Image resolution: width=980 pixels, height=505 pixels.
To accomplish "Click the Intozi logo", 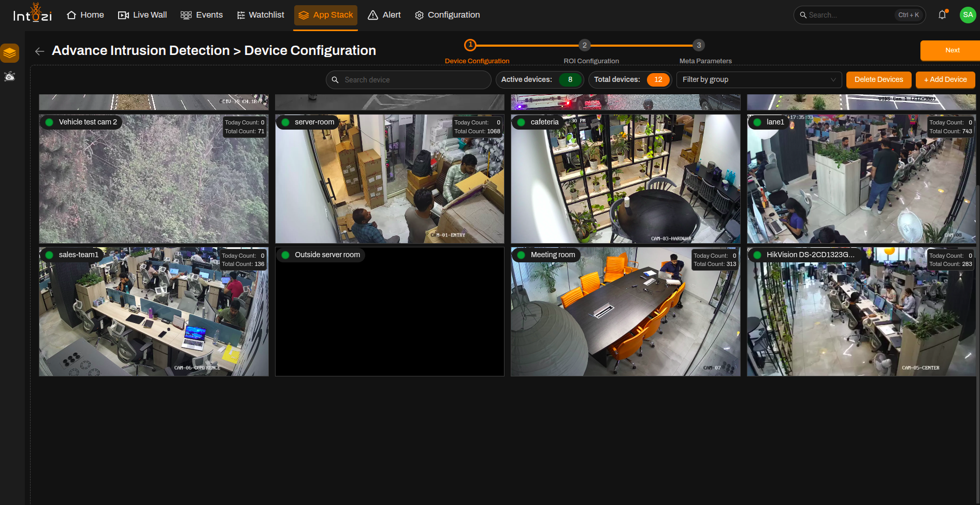I will 32,13.
